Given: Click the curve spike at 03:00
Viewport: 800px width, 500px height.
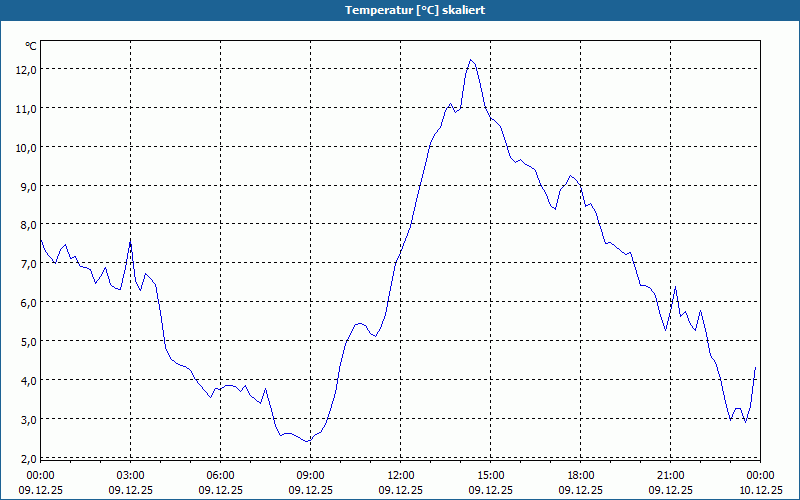Looking at the screenshot, I should point(131,241).
